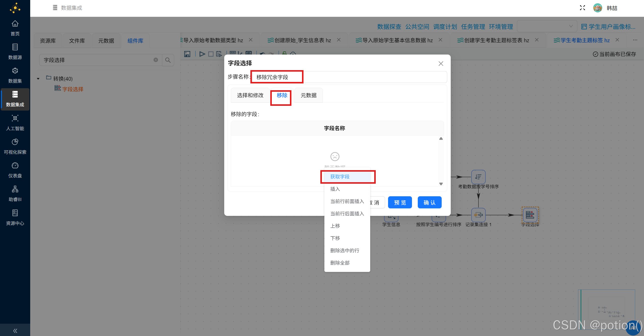Click the magnifier search icon in the component library

pyautogui.click(x=168, y=60)
